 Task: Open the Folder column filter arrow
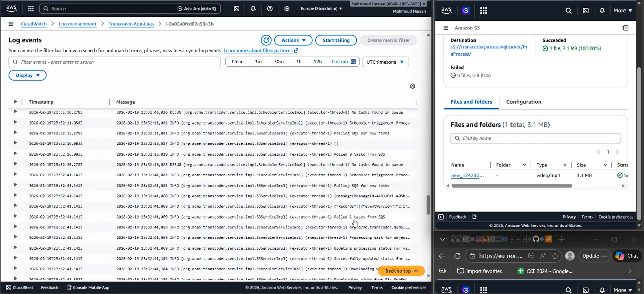[524, 165]
